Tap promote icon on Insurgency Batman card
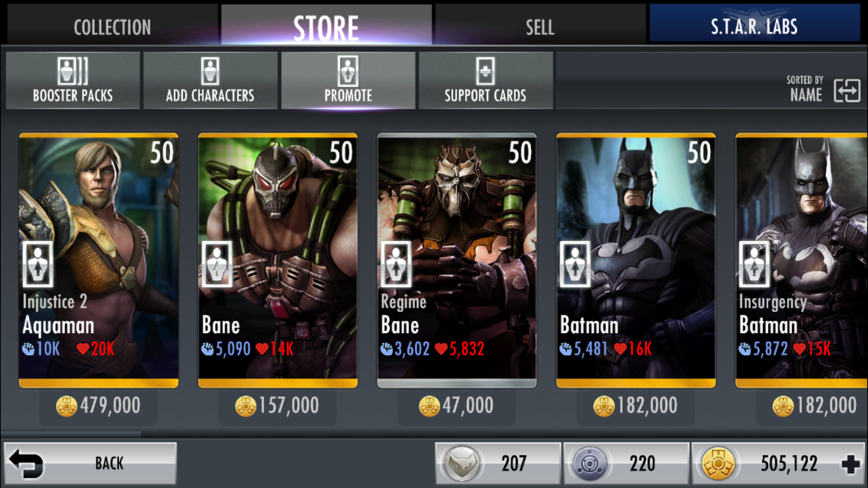 (x=754, y=264)
